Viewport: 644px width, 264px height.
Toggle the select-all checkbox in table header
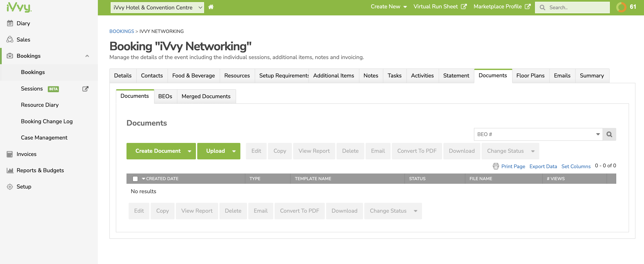coord(135,179)
